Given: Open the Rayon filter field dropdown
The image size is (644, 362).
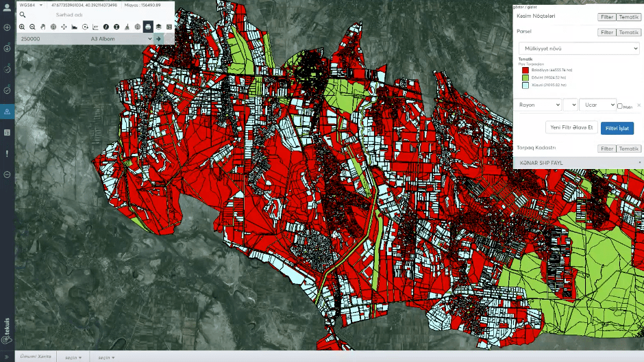Looking at the screenshot, I should coord(538,105).
